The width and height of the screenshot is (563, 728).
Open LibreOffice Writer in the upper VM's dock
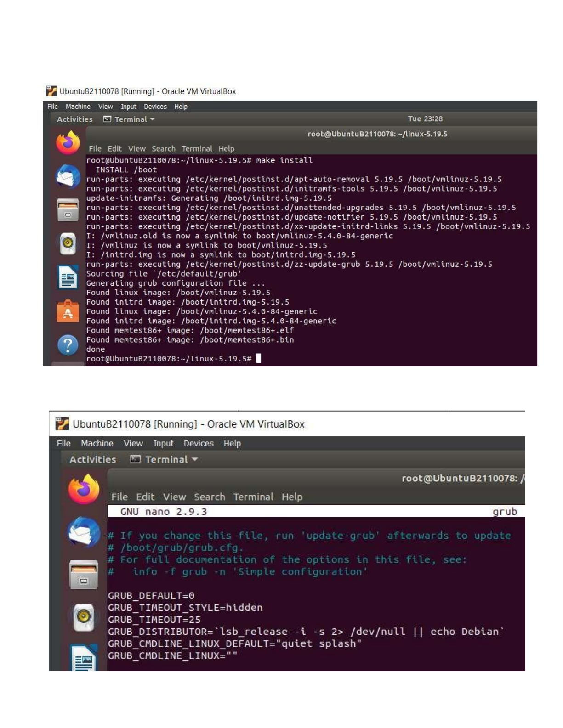pyautogui.click(x=68, y=277)
